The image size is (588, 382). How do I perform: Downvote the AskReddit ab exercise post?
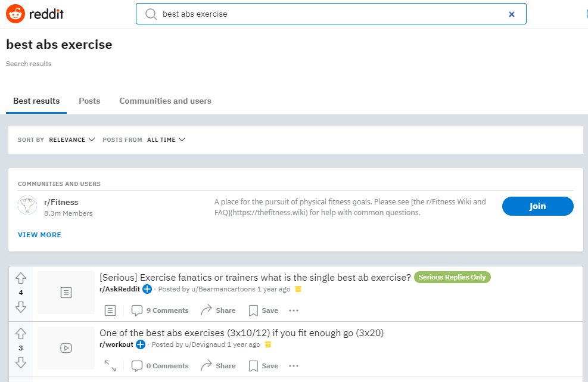[x=21, y=307]
